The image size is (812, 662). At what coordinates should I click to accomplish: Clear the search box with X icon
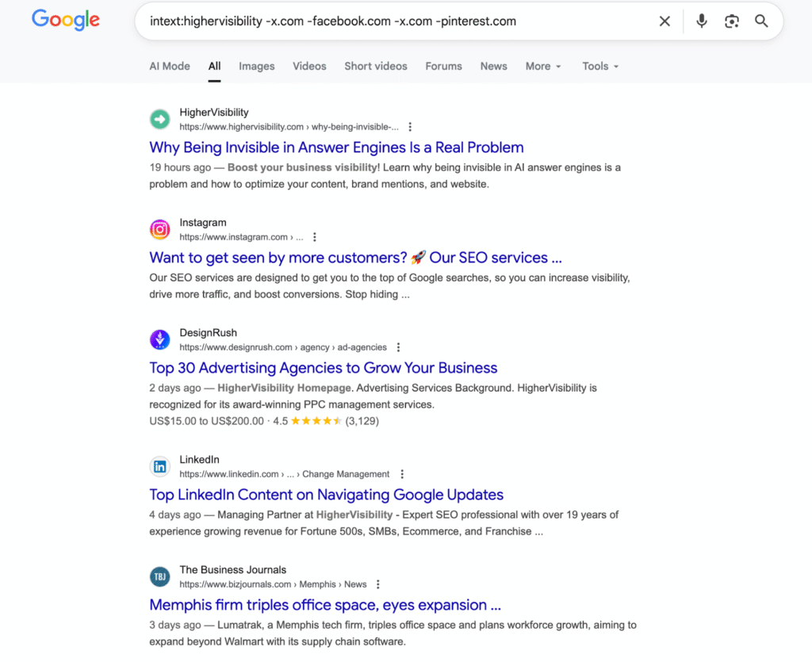click(665, 21)
